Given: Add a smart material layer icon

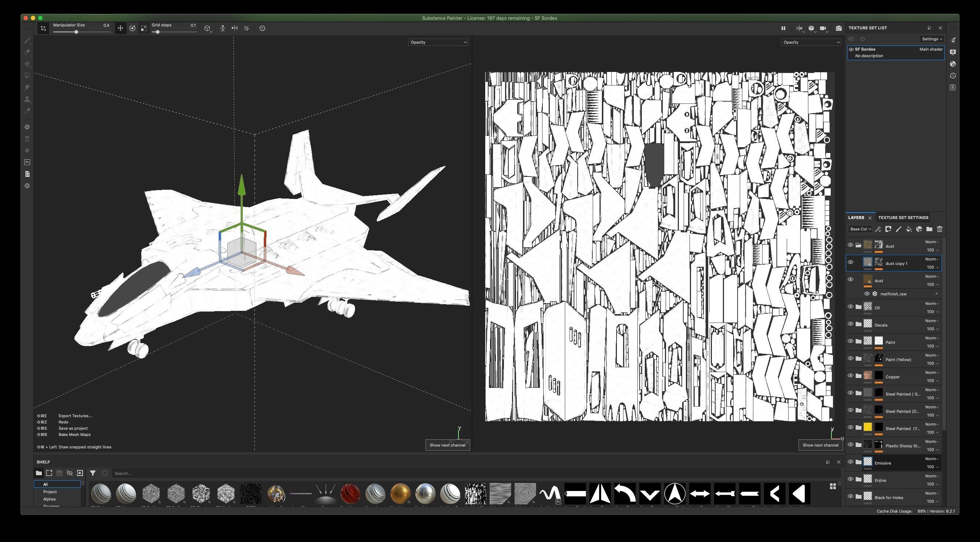Looking at the screenshot, I should point(919,229).
